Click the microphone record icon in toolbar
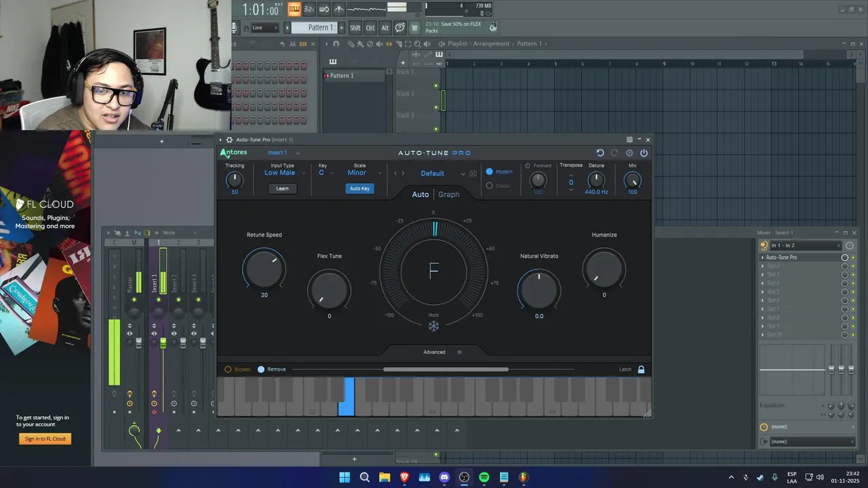This screenshot has height=488, width=868. [235, 28]
